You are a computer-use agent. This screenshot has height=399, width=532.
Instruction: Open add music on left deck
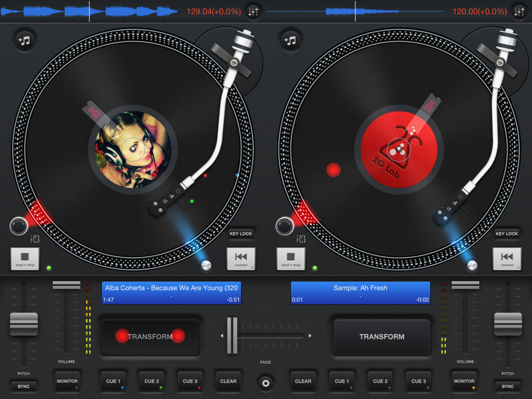coord(24,40)
